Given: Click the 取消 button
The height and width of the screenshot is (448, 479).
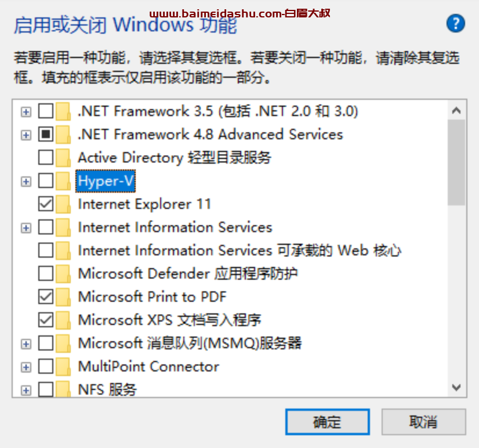Looking at the screenshot, I should [x=423, y=422].
